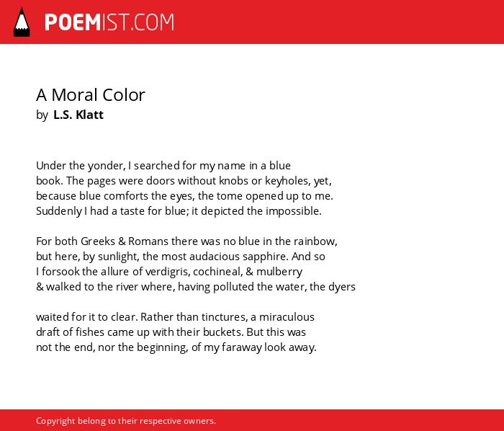Click the pencil tip logo icon
This screenshot has height=431, width=504.
22,22
